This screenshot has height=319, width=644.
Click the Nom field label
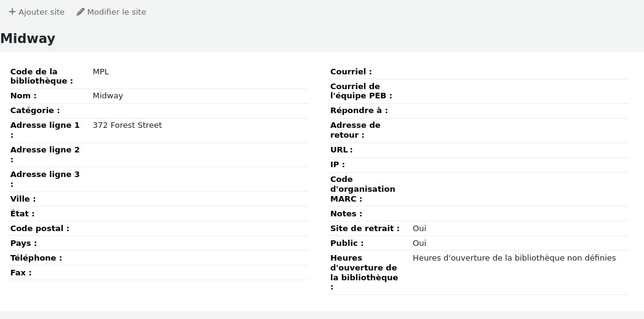[23, 96]
